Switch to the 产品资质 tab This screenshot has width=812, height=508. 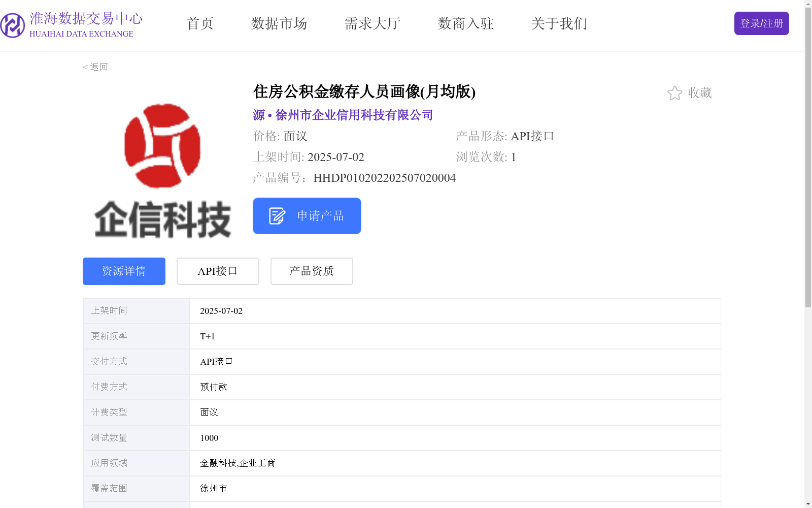[x=312, y=271]
